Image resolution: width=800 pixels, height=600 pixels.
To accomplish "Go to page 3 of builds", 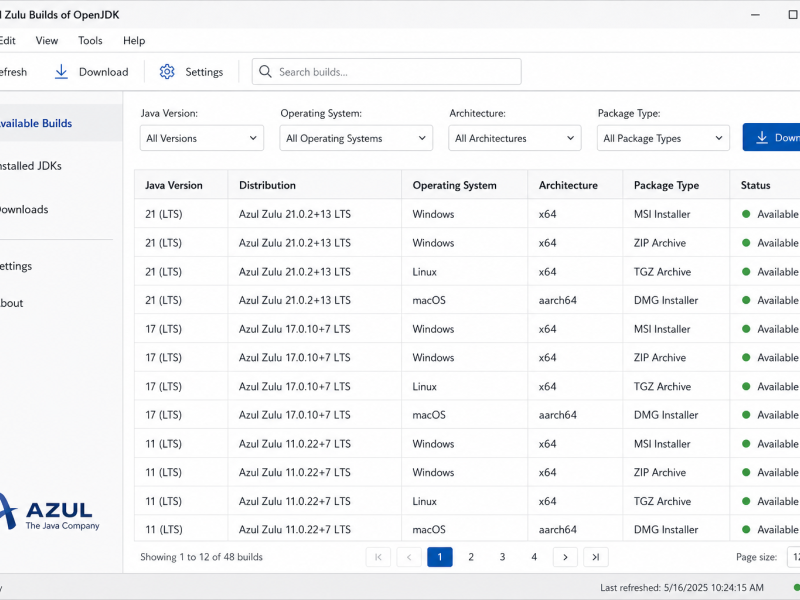I will 502,557.
